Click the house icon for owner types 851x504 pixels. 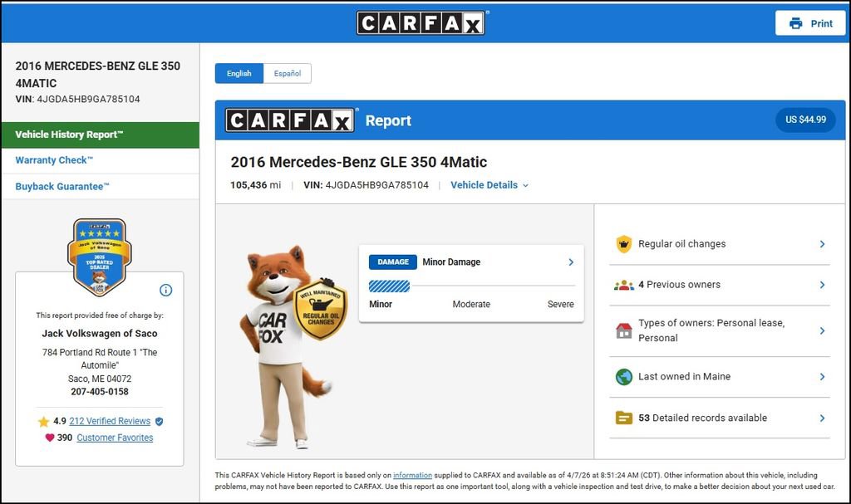point(623,330)
